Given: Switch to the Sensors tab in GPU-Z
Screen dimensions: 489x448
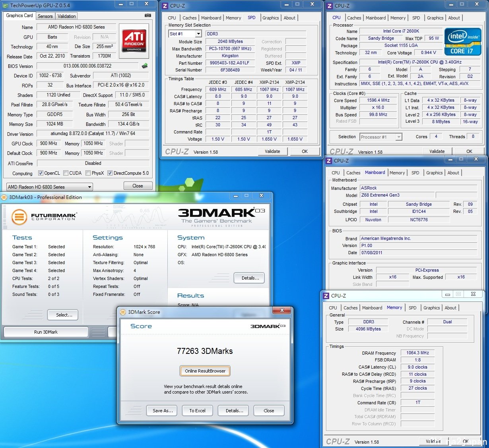Looking at the screenshot, I should pyautogui.click(x=45, y=16).
